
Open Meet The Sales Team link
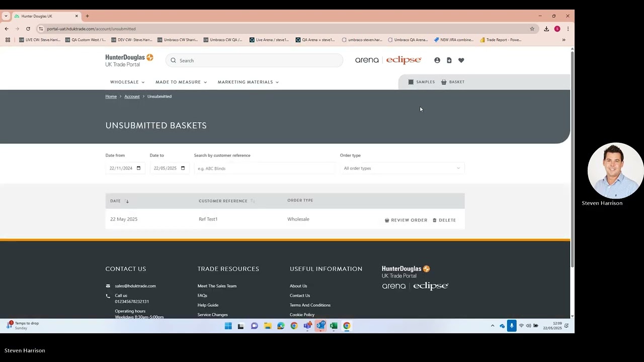[x=217, y=286]
